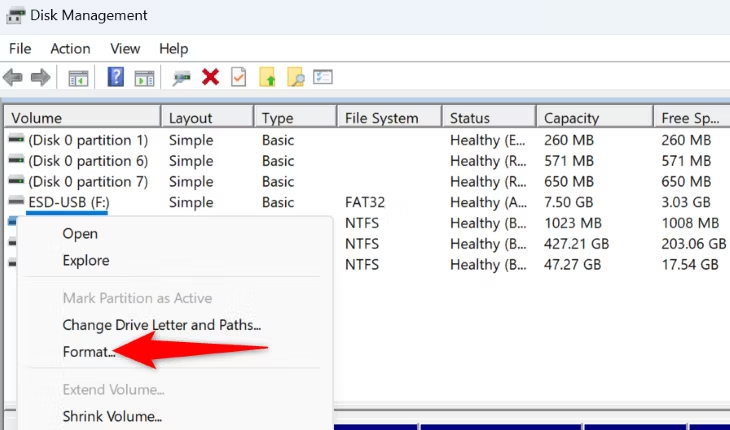Click the connect drive toolbar icon
The height and width of the screenshot is (430, 730).
[x=182, y=78]
